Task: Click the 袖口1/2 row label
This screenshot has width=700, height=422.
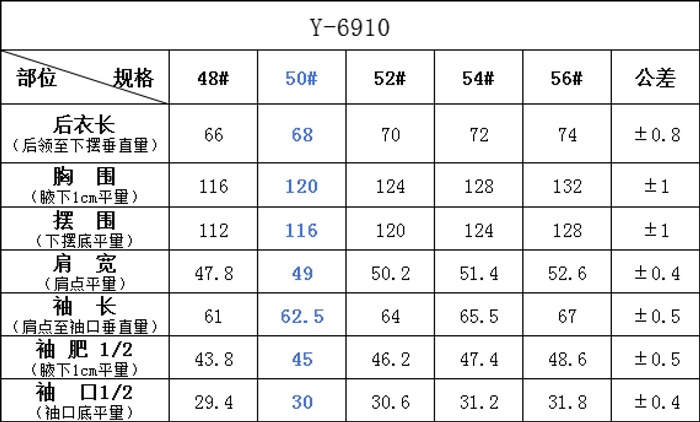Action: (x=85, y=401)
